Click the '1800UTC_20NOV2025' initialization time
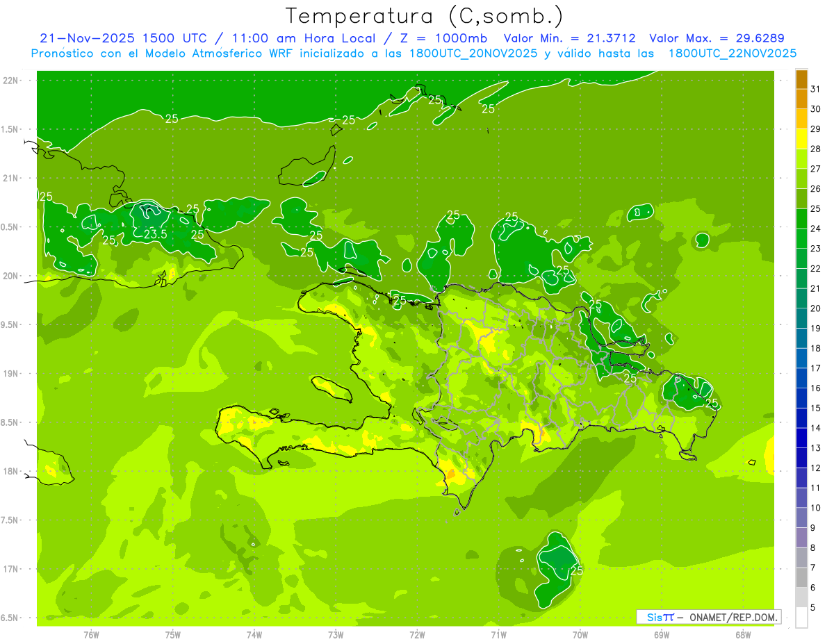This screenshot has height=644, width=834. click(471, 53)
